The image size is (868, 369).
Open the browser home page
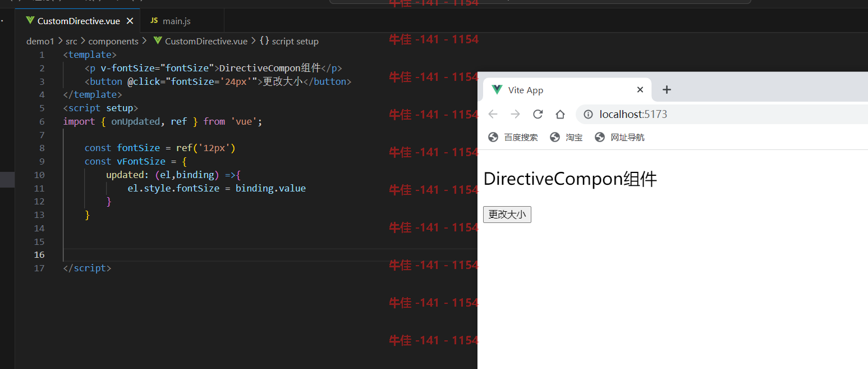(x=560, y=115)
